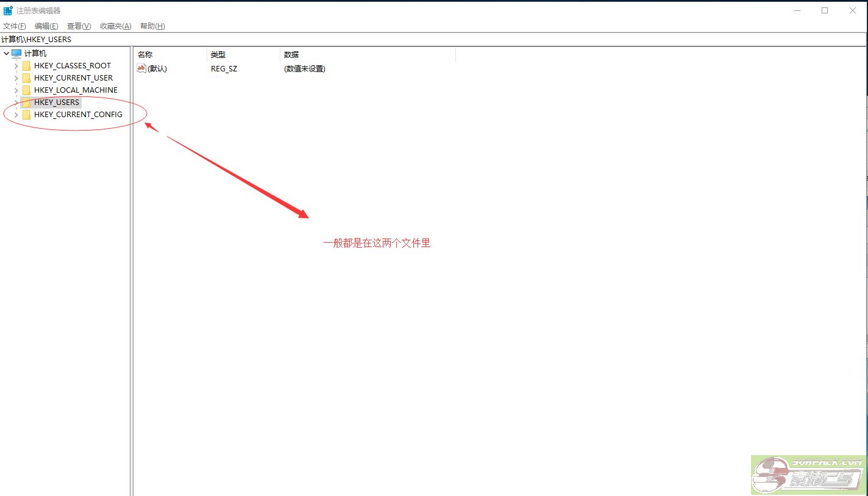Select the HKEY_USERS tree item label

click(x=57, y=102)
